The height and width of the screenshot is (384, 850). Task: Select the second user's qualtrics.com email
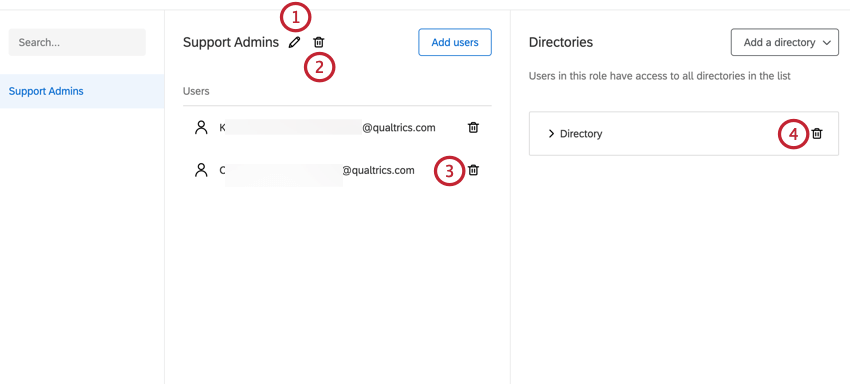317,170
